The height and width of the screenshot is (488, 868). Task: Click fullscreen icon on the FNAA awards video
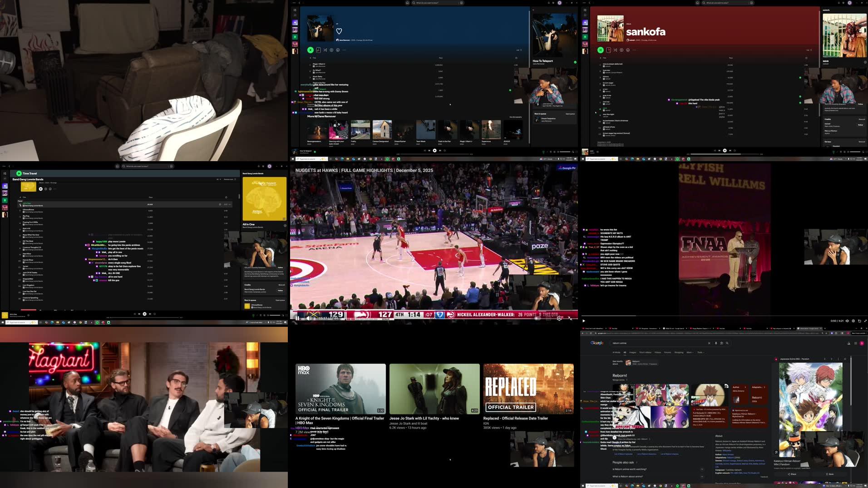865,321
